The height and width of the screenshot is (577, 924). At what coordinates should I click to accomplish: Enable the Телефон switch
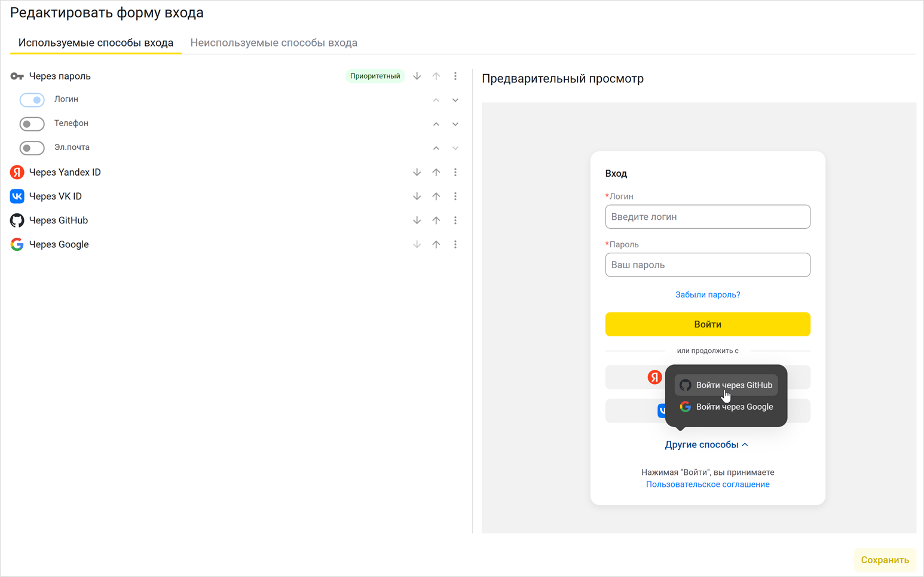(x=32, y=124)
